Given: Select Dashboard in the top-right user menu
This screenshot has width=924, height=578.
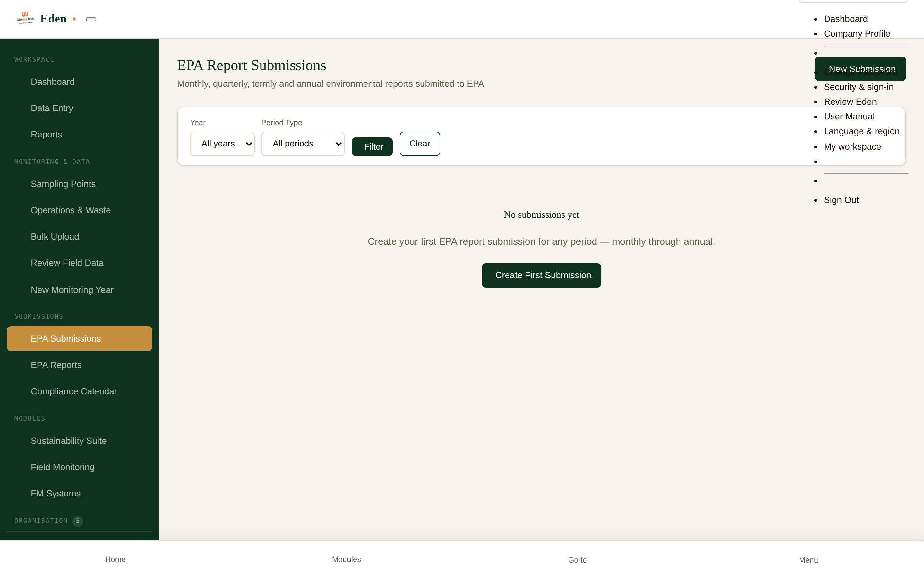Looking at the screenshot, I should 845,19.
